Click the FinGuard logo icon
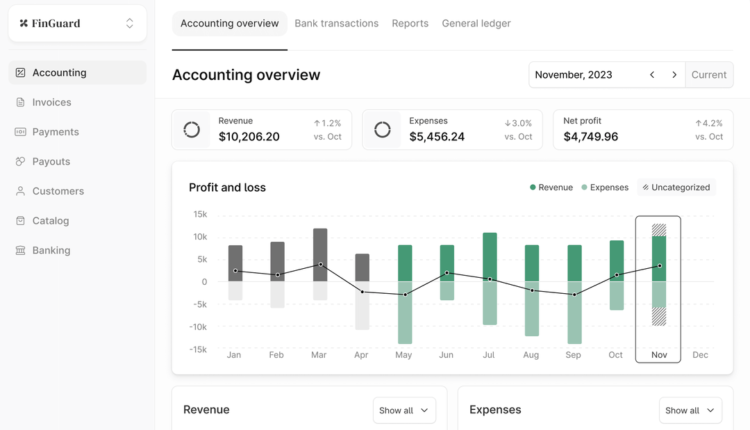The image size is (750, 430). pyautogui.click(x=24, y=23)
